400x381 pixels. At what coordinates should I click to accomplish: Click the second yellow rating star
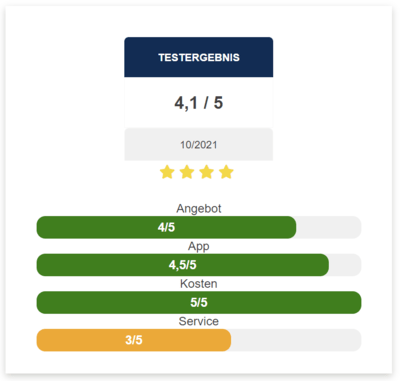point(187,172)
